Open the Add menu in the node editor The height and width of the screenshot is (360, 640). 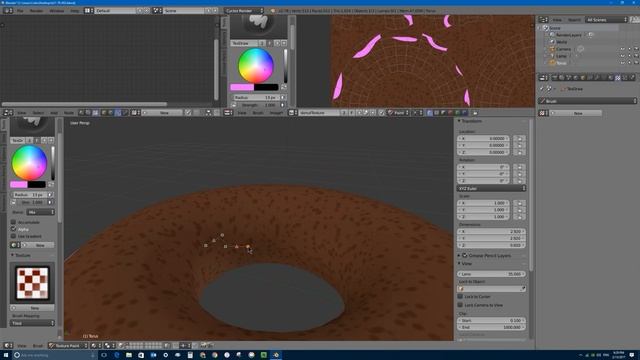pyautogui.click(x=54, y=113)
